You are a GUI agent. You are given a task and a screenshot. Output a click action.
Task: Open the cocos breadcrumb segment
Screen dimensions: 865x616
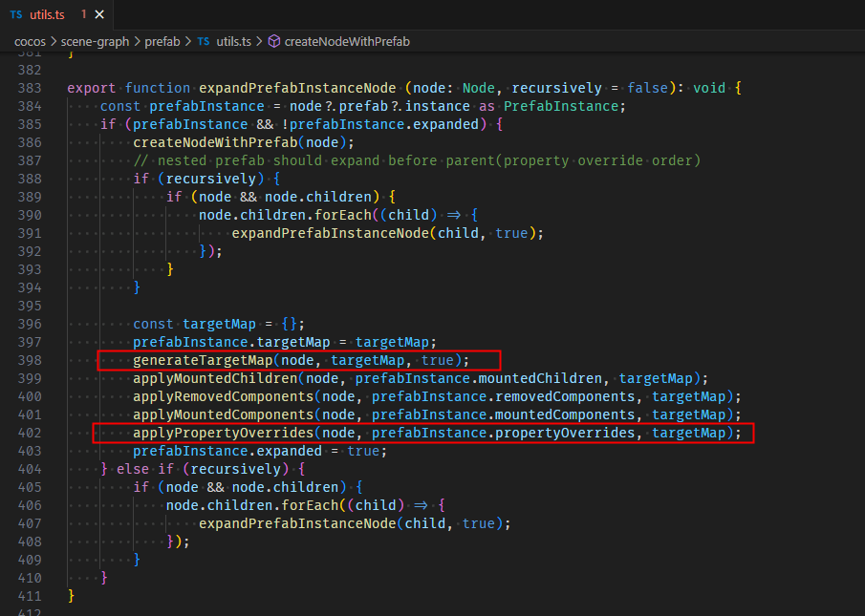click(x=30, y=42)
